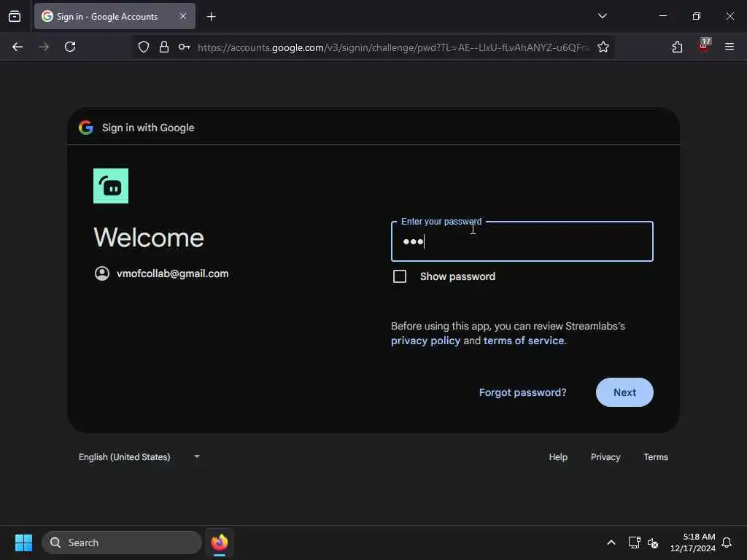Open the saved logins key icon
The height and width of the screenshot is (560, 747).
pos(185,47)
